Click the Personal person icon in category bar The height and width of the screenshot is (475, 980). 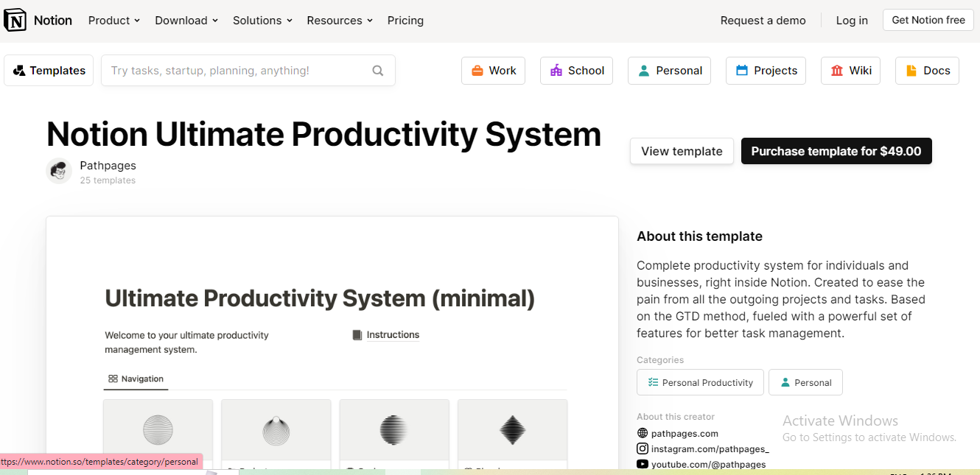pyautogui.click(x=644, y=71)
